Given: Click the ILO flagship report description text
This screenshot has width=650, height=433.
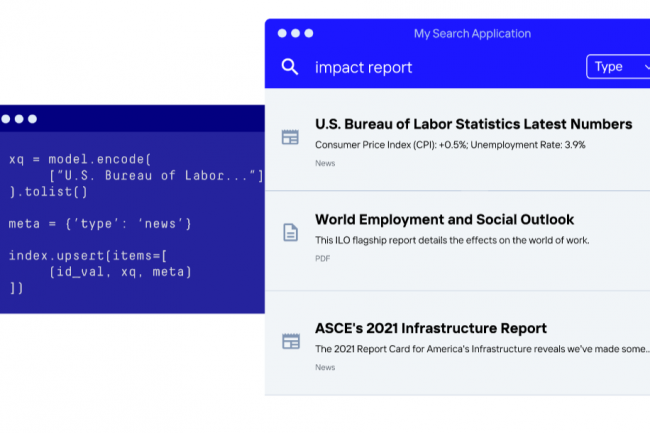Looking at the screenshot, I should (x=452, y=240).
